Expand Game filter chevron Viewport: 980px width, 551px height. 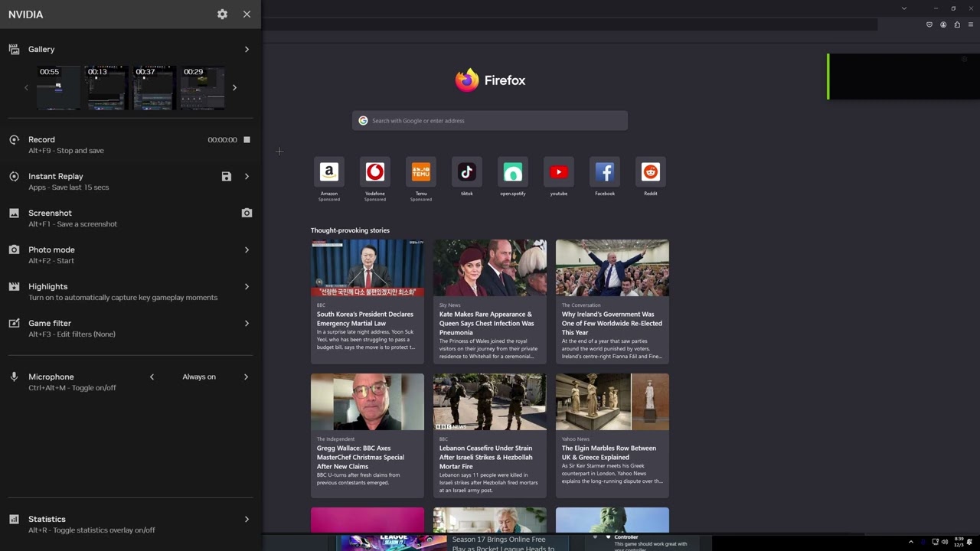tap(247, 323)
